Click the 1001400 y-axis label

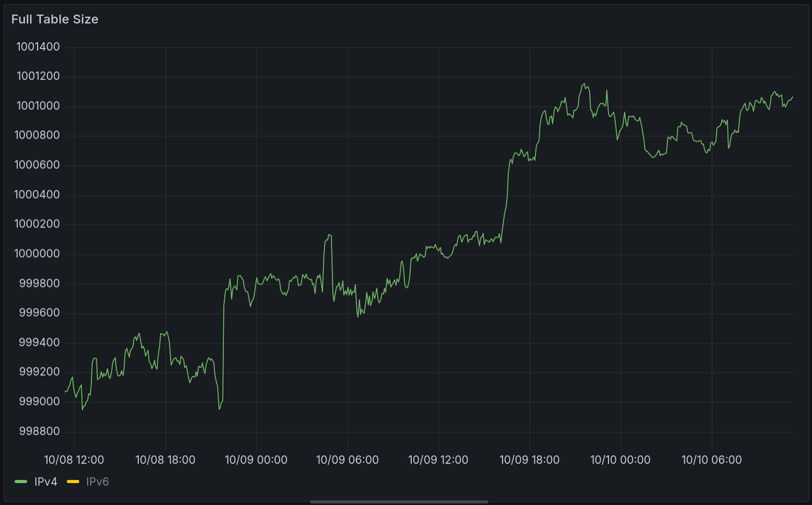pos(38,47)
